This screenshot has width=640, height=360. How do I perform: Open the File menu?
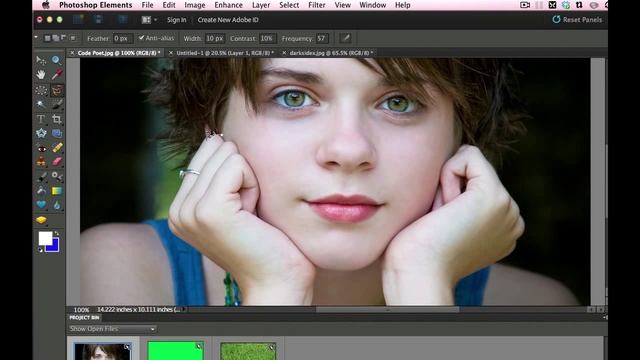147,5
